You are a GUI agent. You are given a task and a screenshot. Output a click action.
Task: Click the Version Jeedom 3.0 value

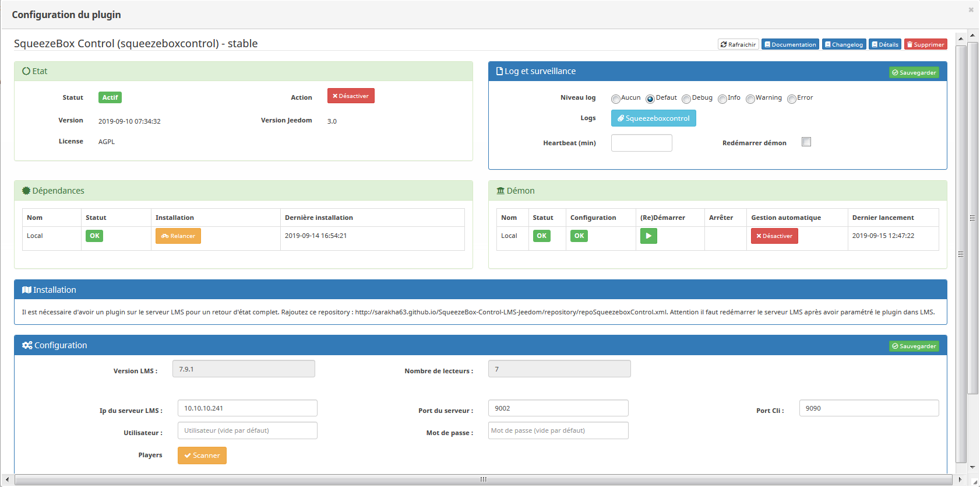[x=332, y=121]
